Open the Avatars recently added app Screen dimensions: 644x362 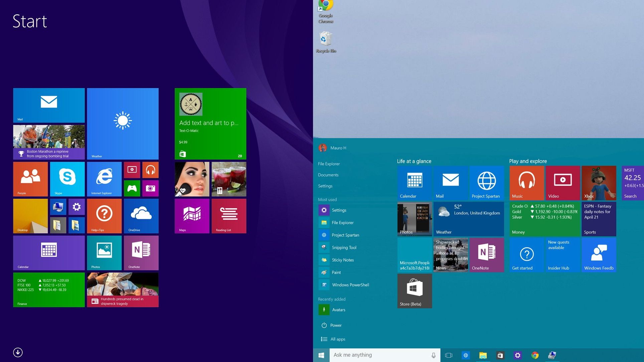pos(332,310)
